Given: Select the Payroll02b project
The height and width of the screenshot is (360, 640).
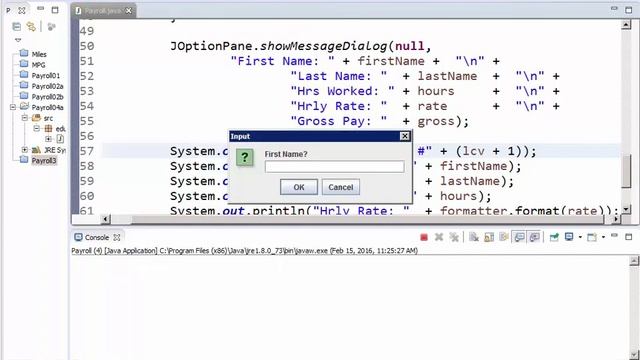Looking at the screenshot, I should pyautogui.click(x=47, y=97).
